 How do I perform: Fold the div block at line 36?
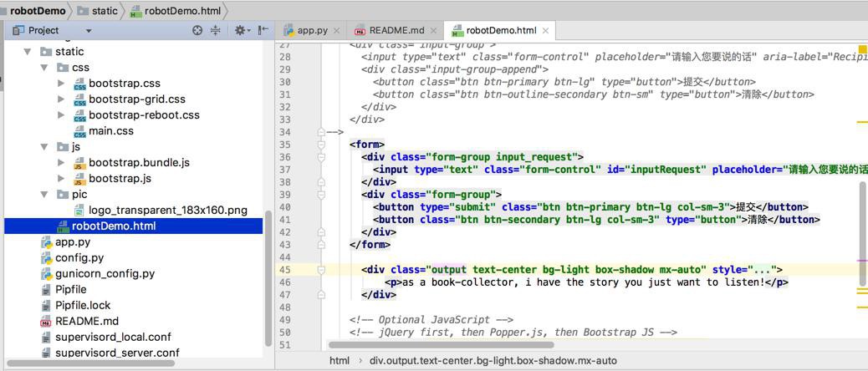320,157
